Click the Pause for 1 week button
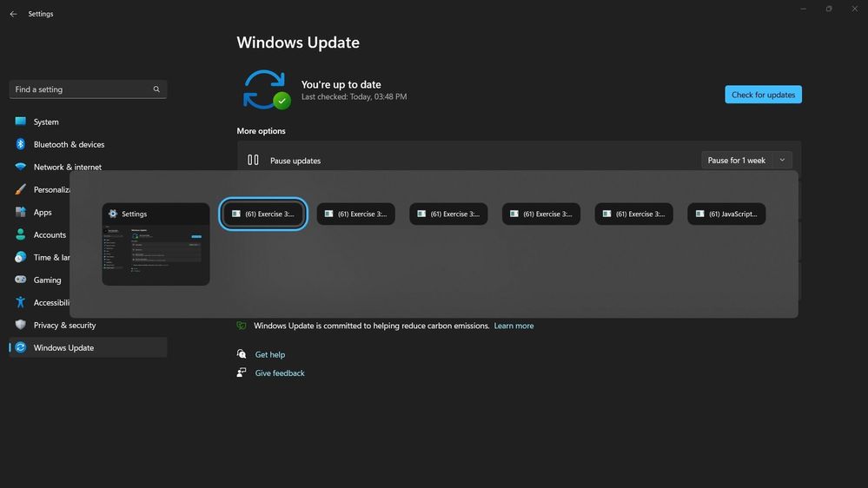 (x=736, y=160)
